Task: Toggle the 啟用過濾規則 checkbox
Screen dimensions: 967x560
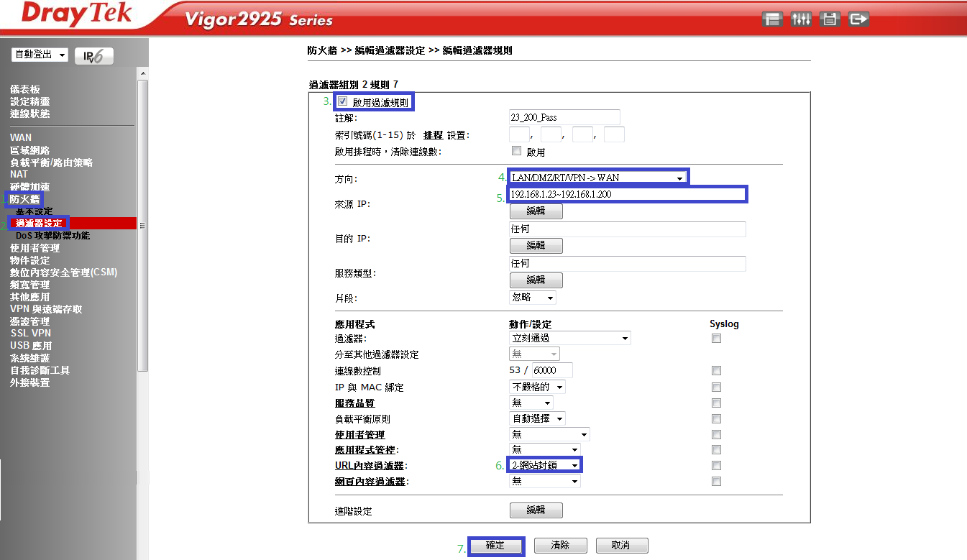Action: 343,101
